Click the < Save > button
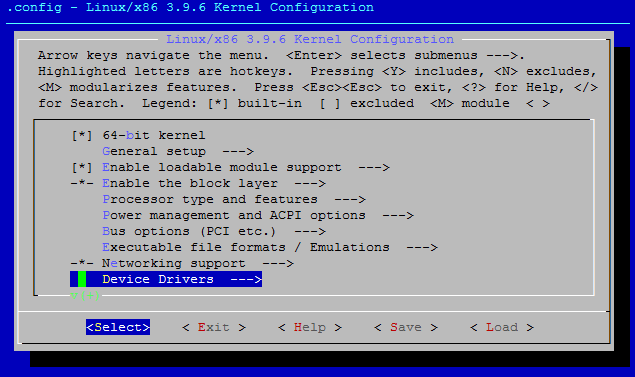The image size is (635, 377). pyautogui.click(x=406, y=327)
